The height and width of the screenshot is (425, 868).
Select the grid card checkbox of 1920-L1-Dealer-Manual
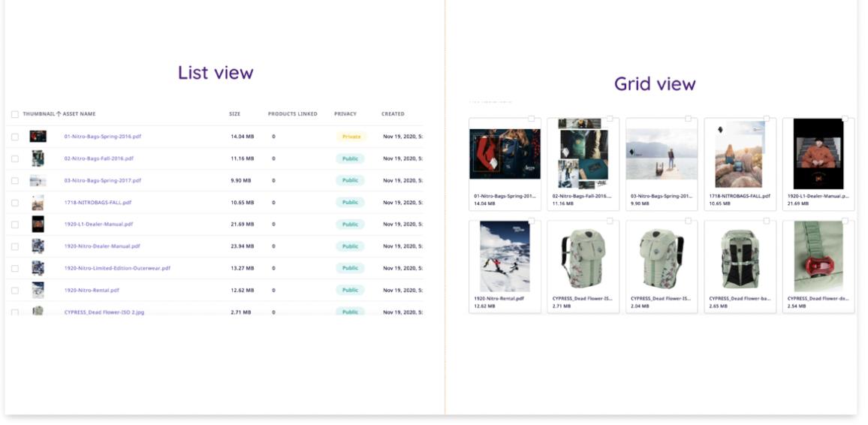pos(845,119)
